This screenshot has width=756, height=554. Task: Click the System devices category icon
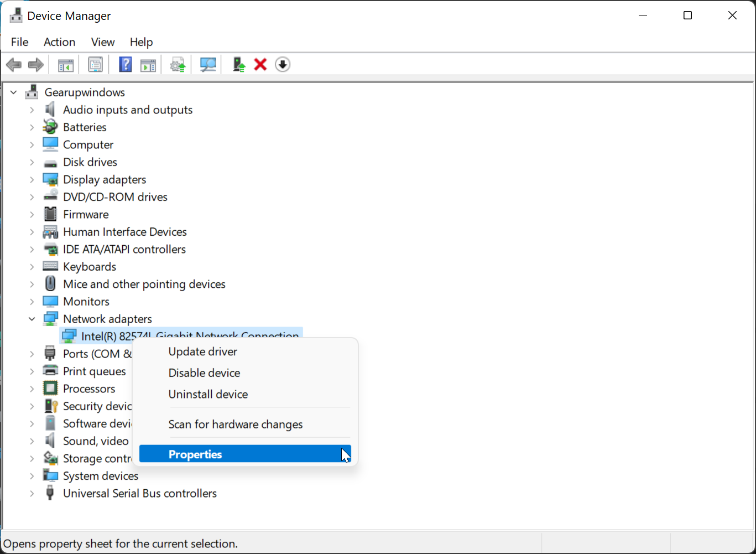[x=50, y=475]
